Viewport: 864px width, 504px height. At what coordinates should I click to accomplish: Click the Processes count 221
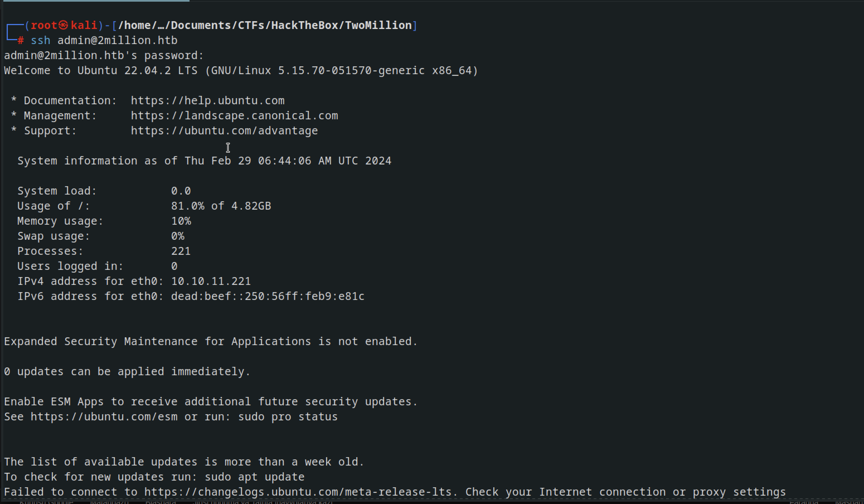click(x=181, y=251)
